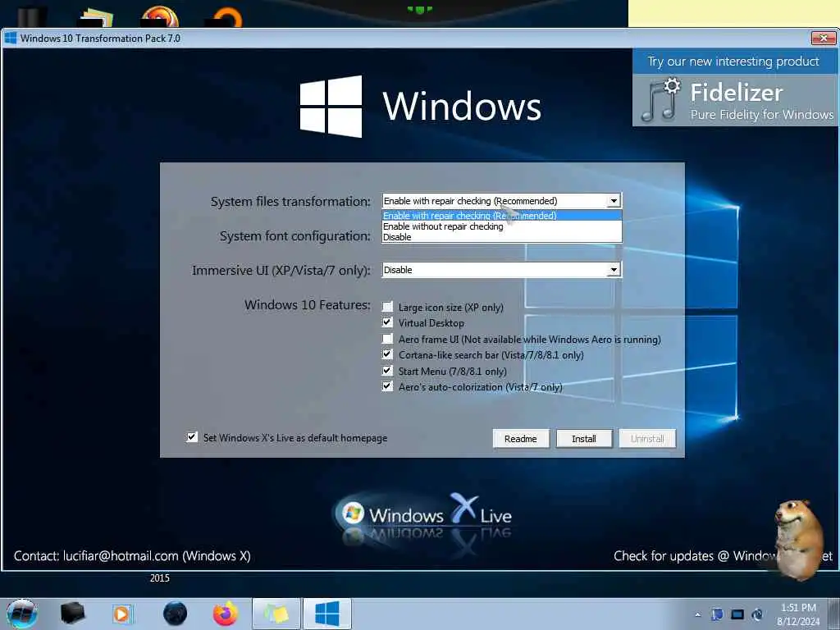Image resolution: width=840 pixels, height=630 pixels.
Task: Click the Windows logo in the installer header
Action: pyautogui.click(x=331, y=106)
